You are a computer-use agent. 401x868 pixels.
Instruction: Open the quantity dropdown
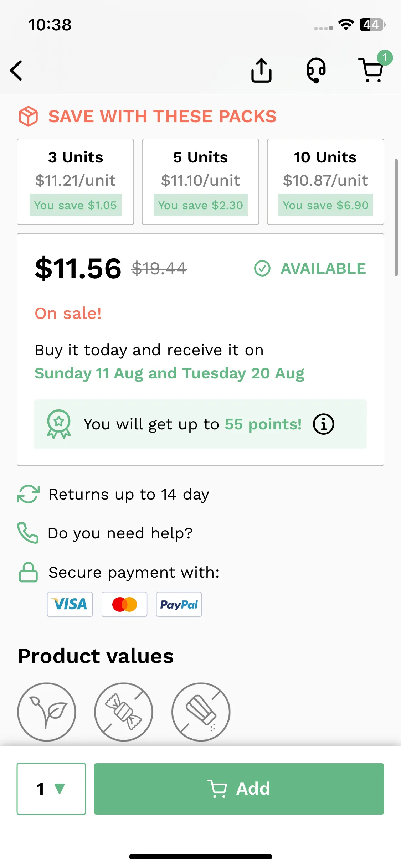click(51, 789)
